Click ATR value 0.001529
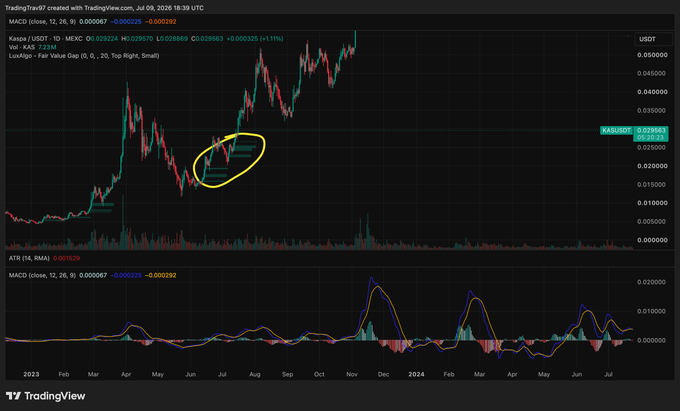 click(x=66, y=258)
